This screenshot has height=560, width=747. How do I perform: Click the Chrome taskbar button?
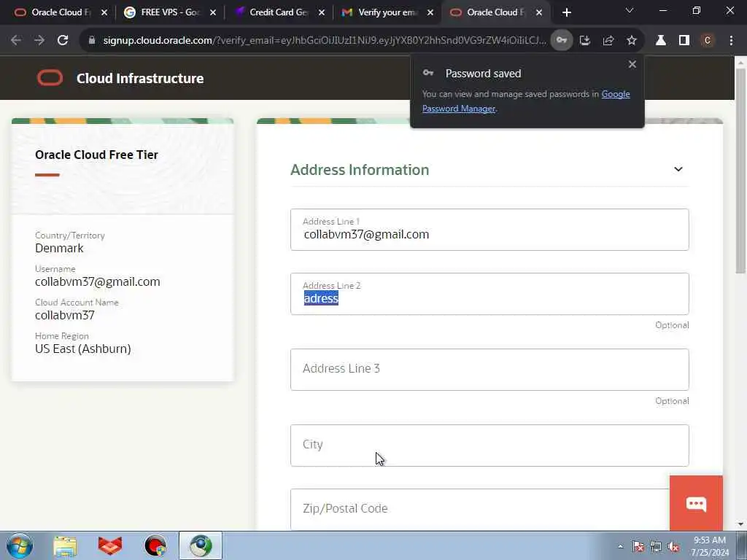[201, 545]
